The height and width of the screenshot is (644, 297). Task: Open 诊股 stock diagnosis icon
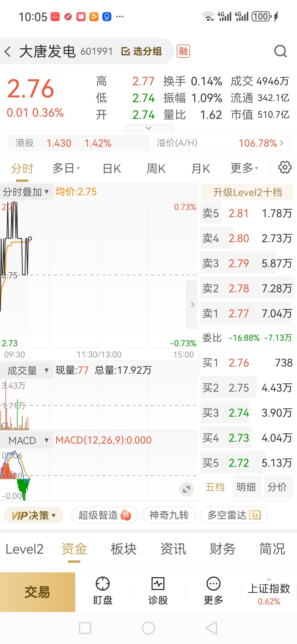(x=158, y=591)
